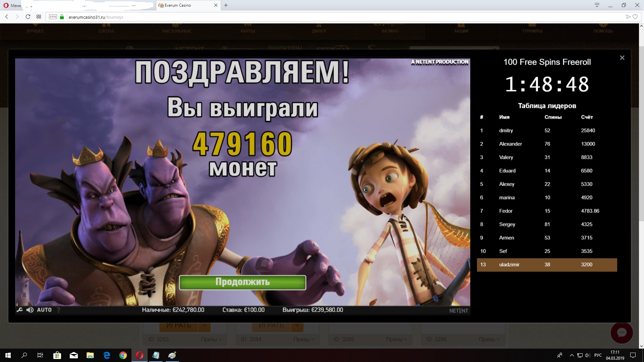644x362 pixels.
Task: Open the notepad-like app on the taskbar
Action: [156, 355]
